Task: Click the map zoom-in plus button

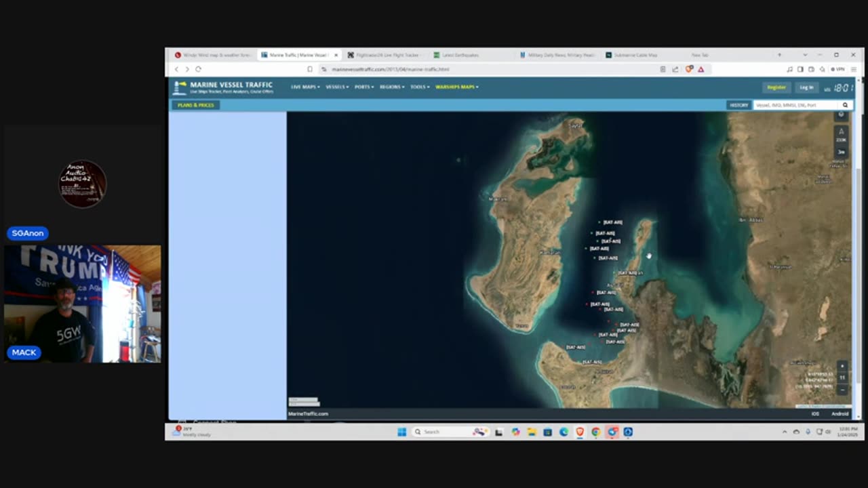Action: [x=842, y=367]
